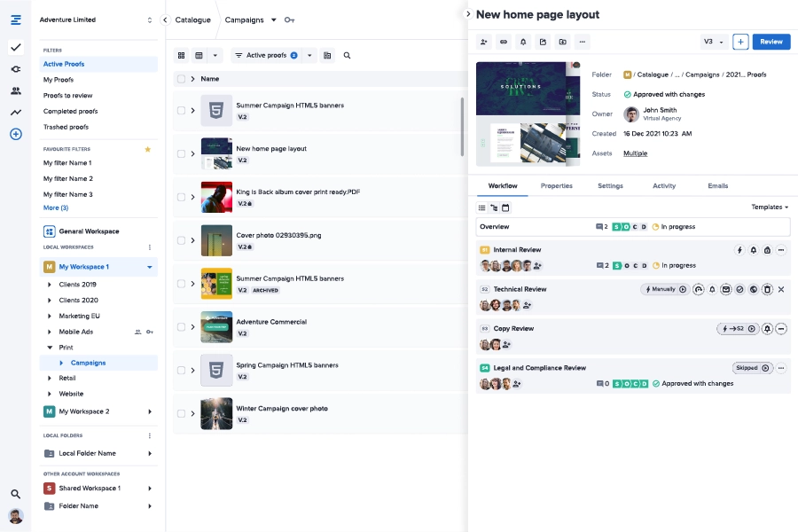Open the V3 version dropdown
The width and height of the screenshot is (798, 532).
(714, 42)
